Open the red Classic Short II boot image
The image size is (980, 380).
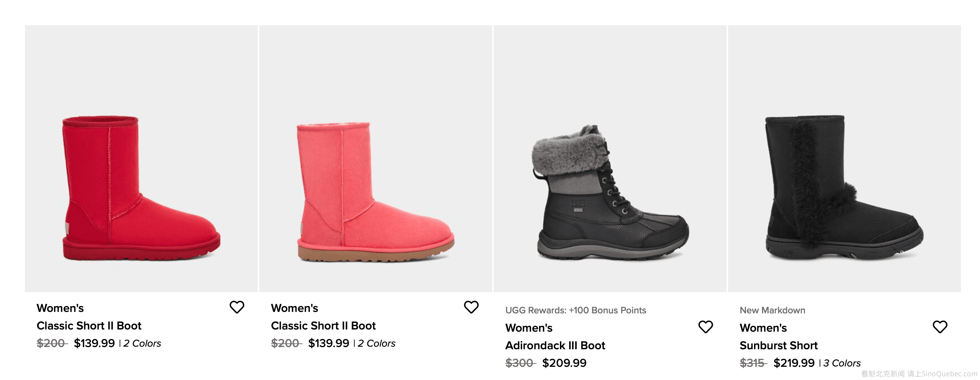click(x=141, y=189)
